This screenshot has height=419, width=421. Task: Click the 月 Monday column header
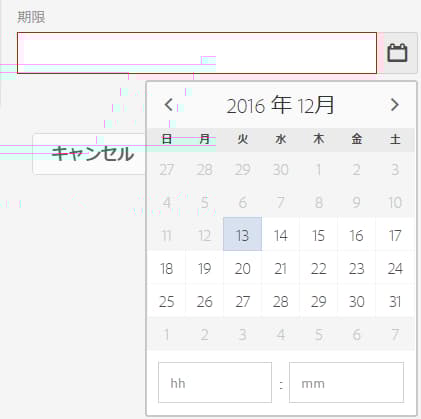click(x=204, y=139)
